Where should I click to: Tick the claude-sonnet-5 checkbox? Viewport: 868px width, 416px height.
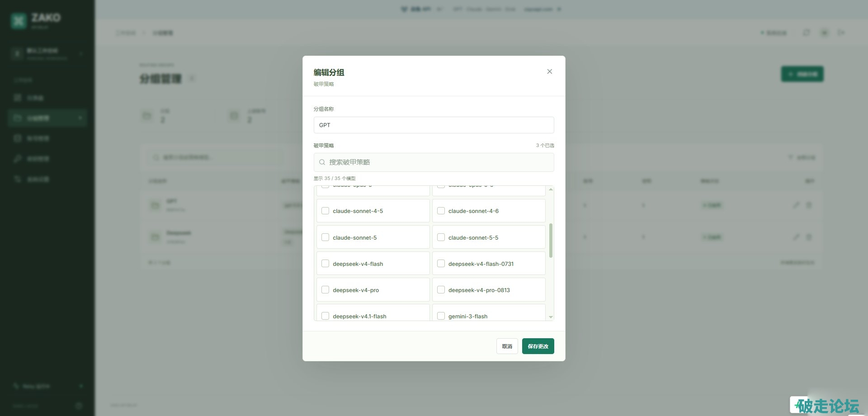325,237
